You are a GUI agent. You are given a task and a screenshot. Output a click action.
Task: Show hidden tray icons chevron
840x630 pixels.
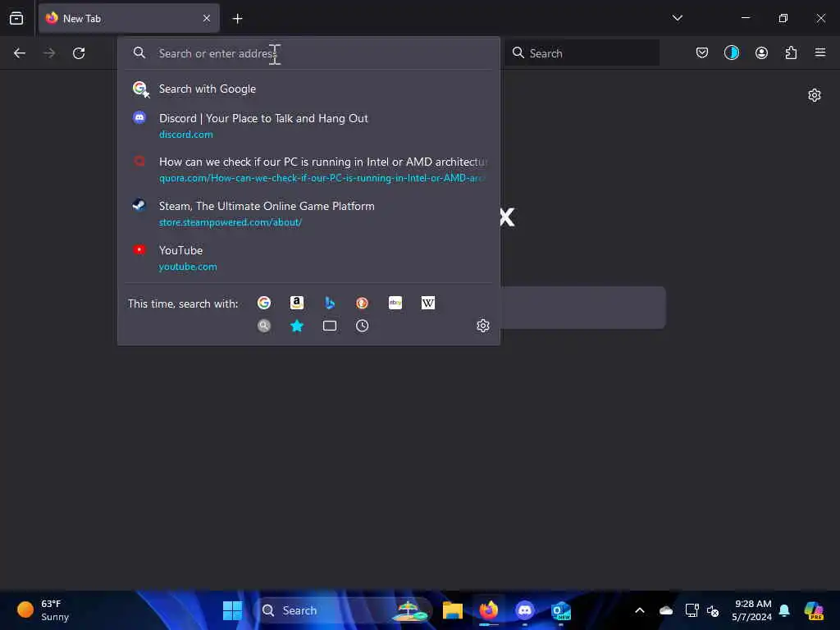(x=640, y=610)
